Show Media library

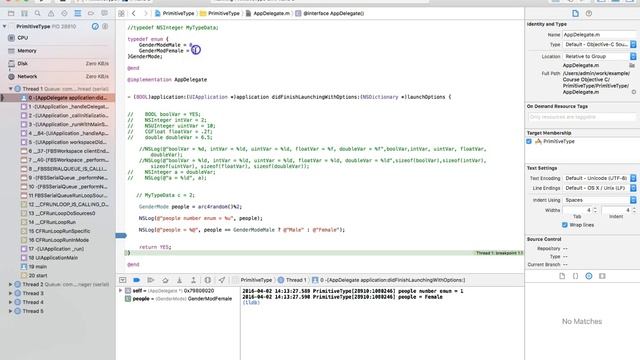click(602, 276)
